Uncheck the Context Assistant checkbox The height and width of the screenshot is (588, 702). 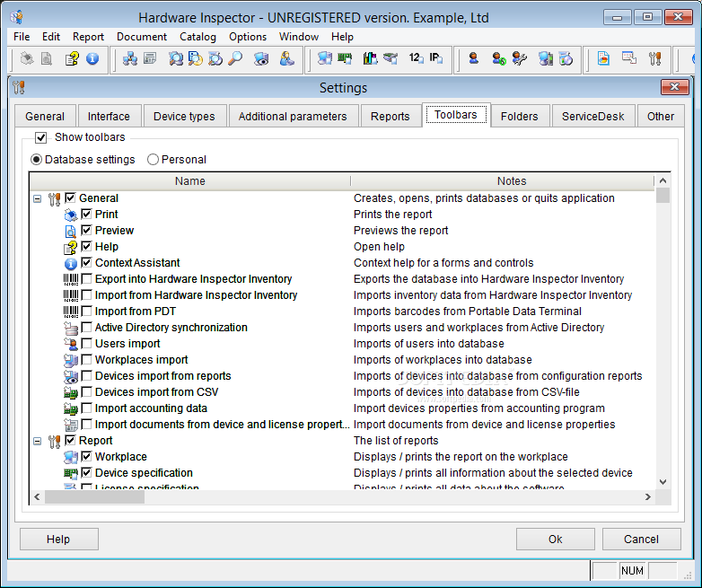[86, 262]
